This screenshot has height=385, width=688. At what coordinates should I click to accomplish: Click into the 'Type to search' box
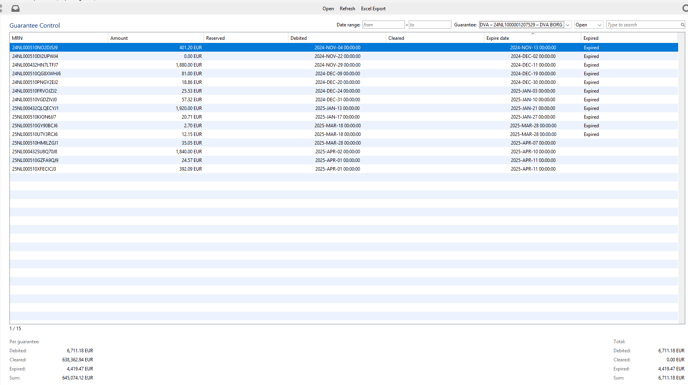point(643,25)
